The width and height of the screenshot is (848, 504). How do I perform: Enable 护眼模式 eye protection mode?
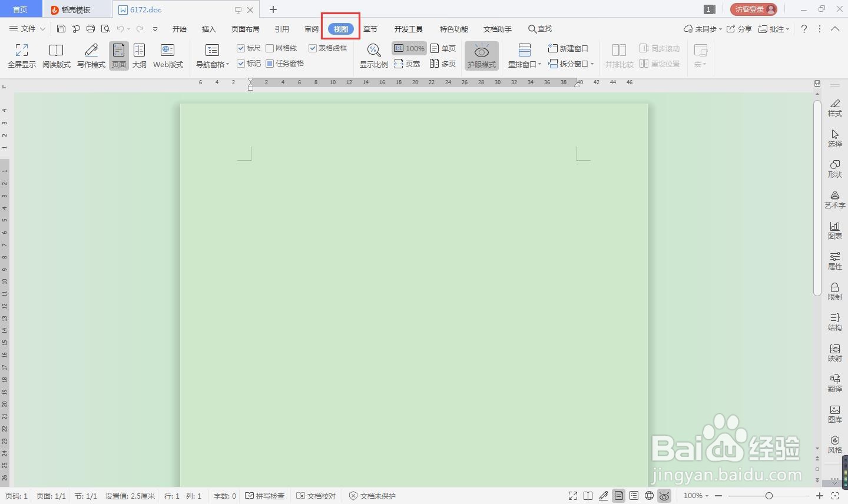(482, 55)
